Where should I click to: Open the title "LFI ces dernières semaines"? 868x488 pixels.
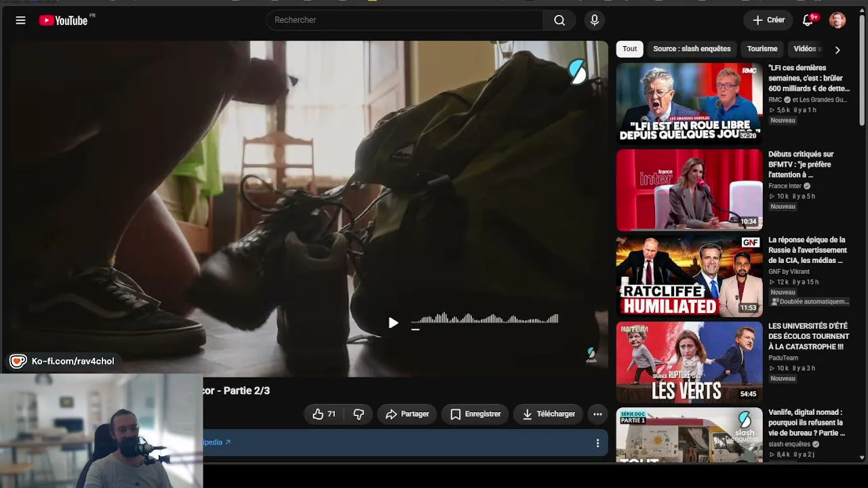(x=809, y=78)
